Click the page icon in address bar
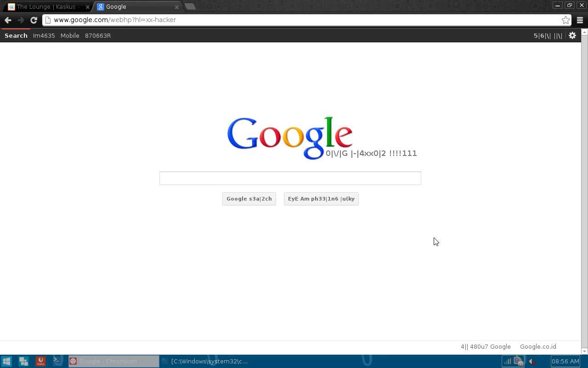The width and height of the screenshot is (588, 368). coord(48,20)
